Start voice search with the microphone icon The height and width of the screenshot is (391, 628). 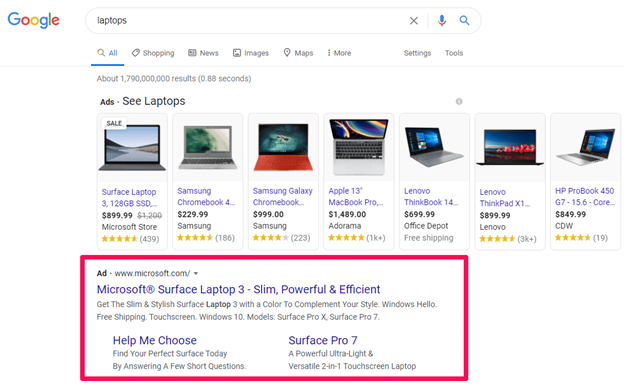(x=442, y=20)
